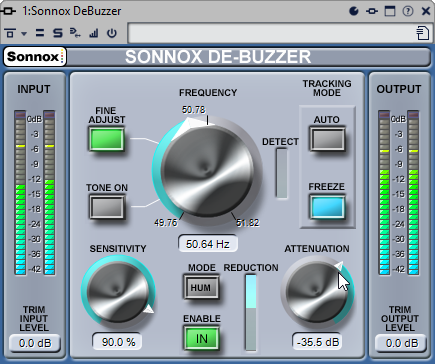Click the empty preset name field
The image size is (435, 364).
(x=272, y=33)
